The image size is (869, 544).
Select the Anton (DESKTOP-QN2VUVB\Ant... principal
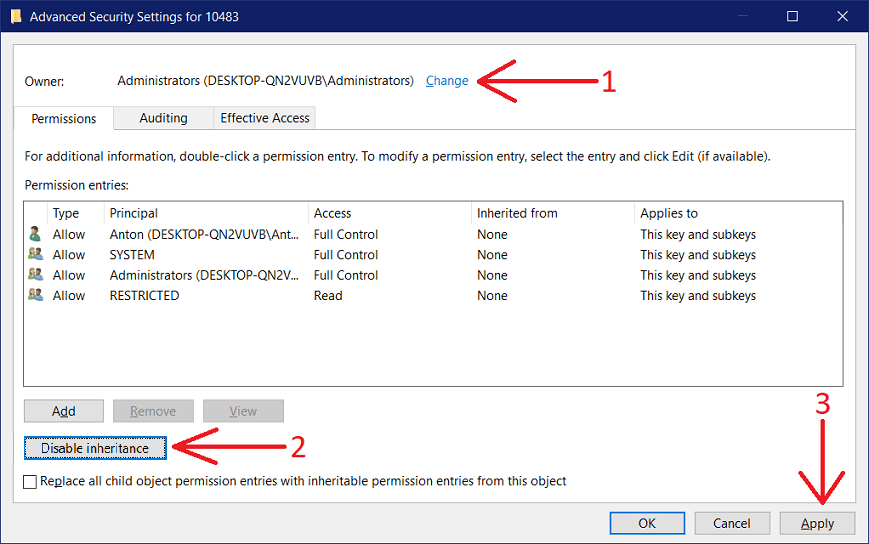[x=204, y=234]
